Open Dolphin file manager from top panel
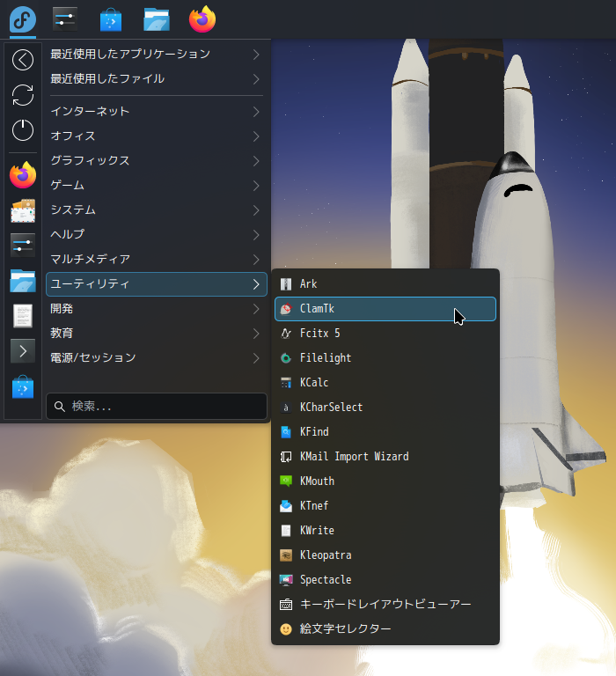616x676 pixels. coord(156,20)
